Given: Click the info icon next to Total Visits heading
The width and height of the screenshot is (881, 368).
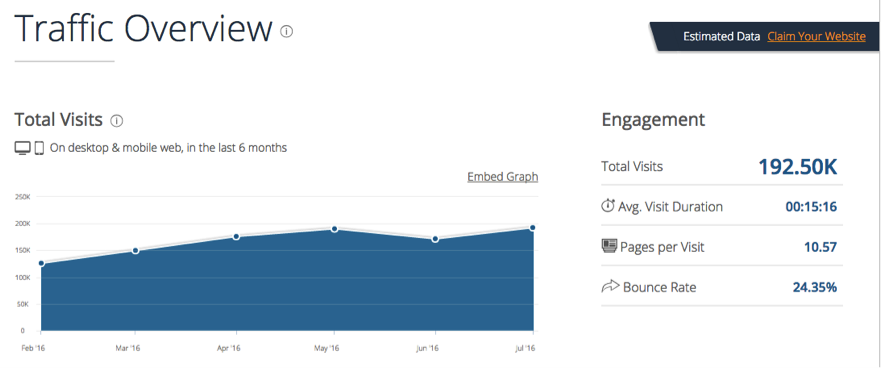Looking at the screenshot, I should click(116, 120).
